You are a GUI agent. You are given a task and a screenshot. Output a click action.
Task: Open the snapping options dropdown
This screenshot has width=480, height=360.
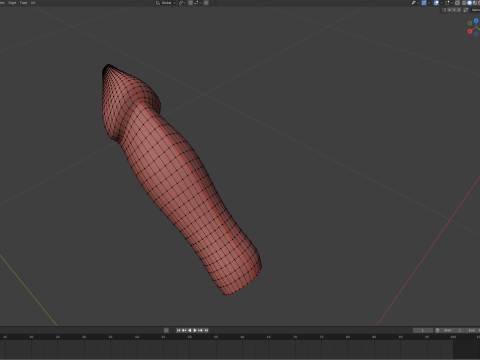(x=197, y=3)
